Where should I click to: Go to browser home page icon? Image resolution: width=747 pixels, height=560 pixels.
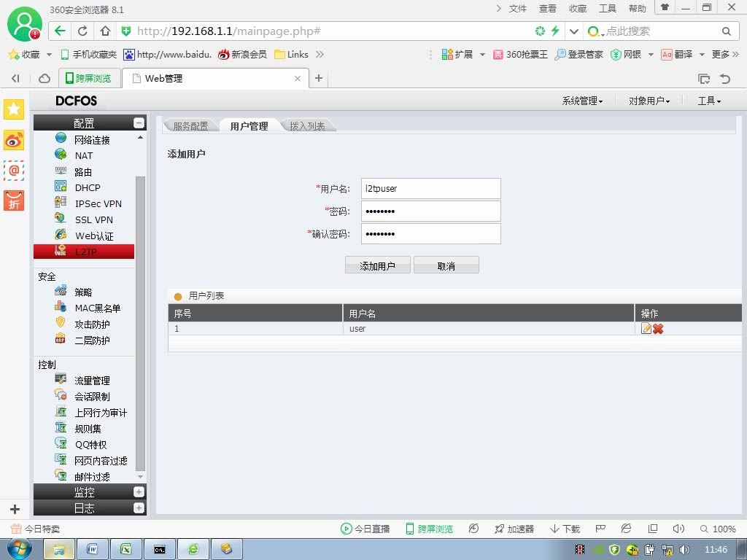[x=105, y=31]
